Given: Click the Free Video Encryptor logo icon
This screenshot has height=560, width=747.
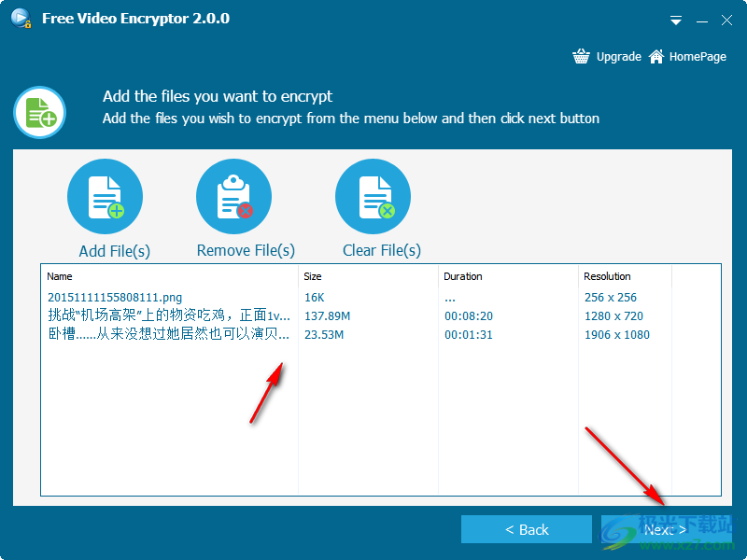Looking at the screenshot, I should (20, 18).
